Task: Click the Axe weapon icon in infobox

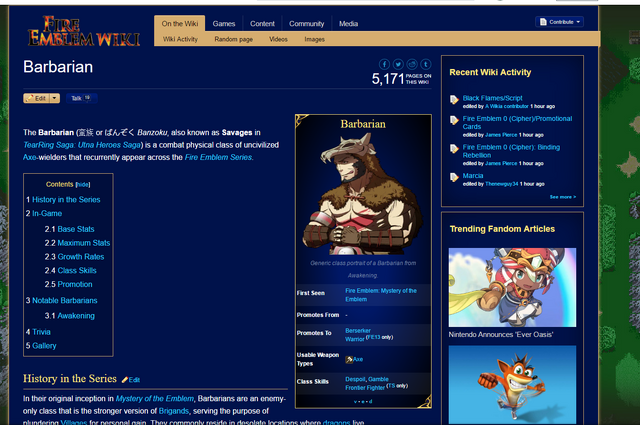Action: (x=349, y=359)
